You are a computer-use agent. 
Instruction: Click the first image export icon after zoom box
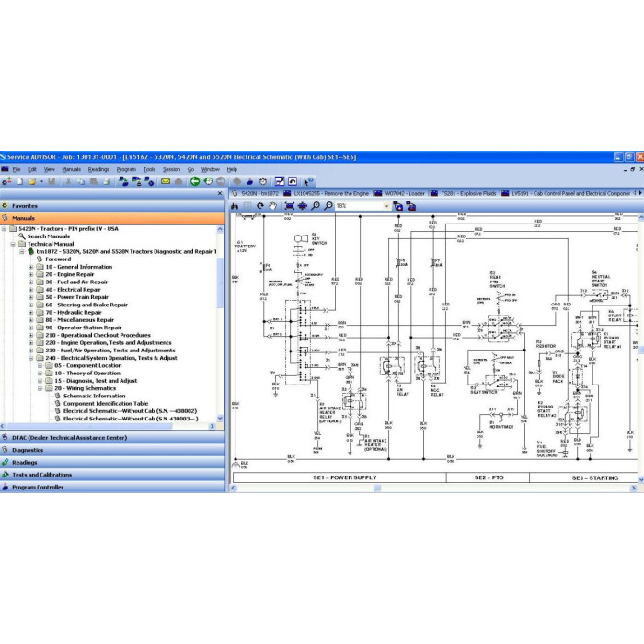[x=398, y=206]
